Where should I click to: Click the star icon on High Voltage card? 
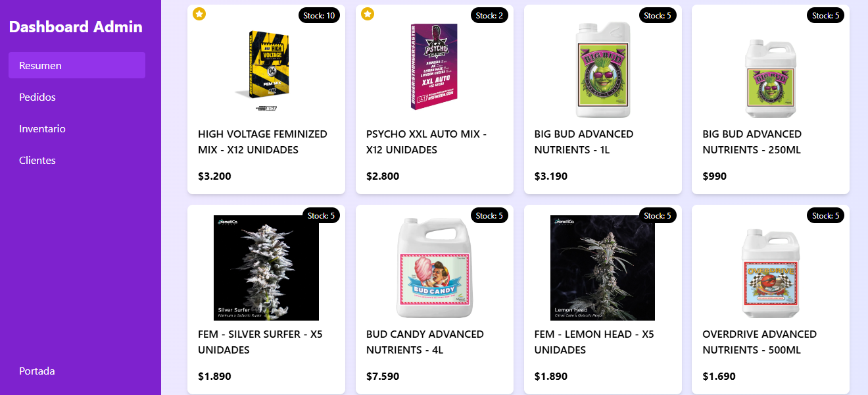click(199, 14)
